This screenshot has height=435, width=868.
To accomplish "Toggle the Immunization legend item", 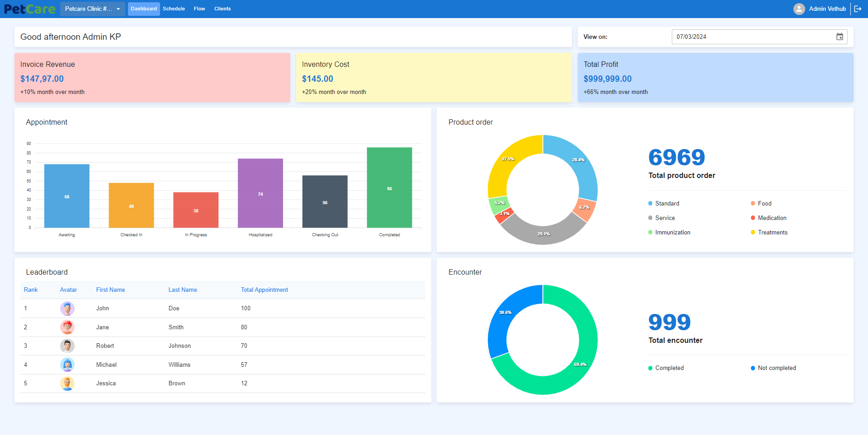I will 669,233.
